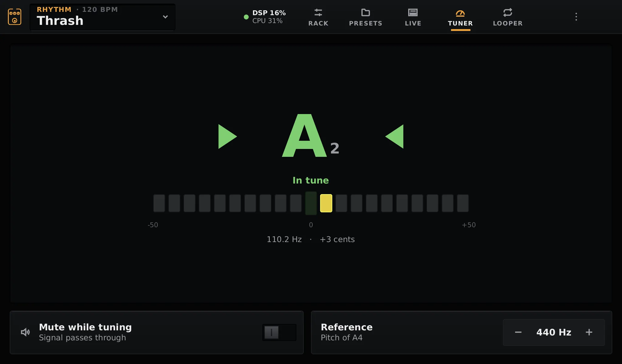Open the three-dot overflow menu
Screen dimensions: 622x364
[x=576, y=17]
